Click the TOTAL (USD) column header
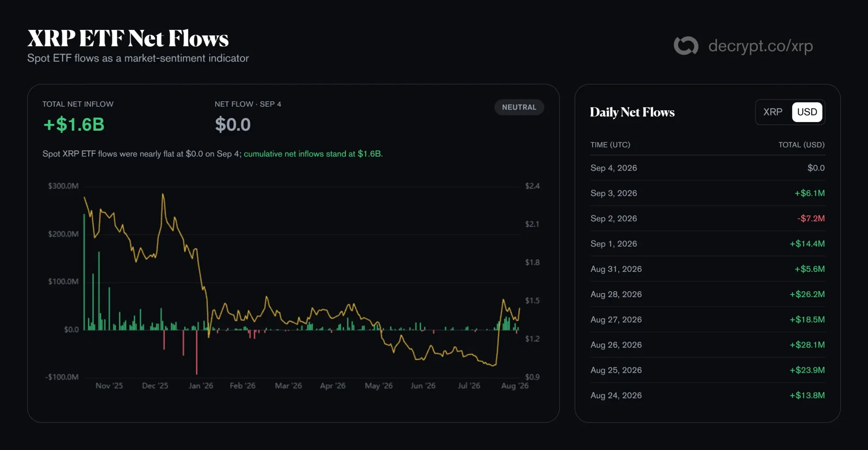 [802, 145]
